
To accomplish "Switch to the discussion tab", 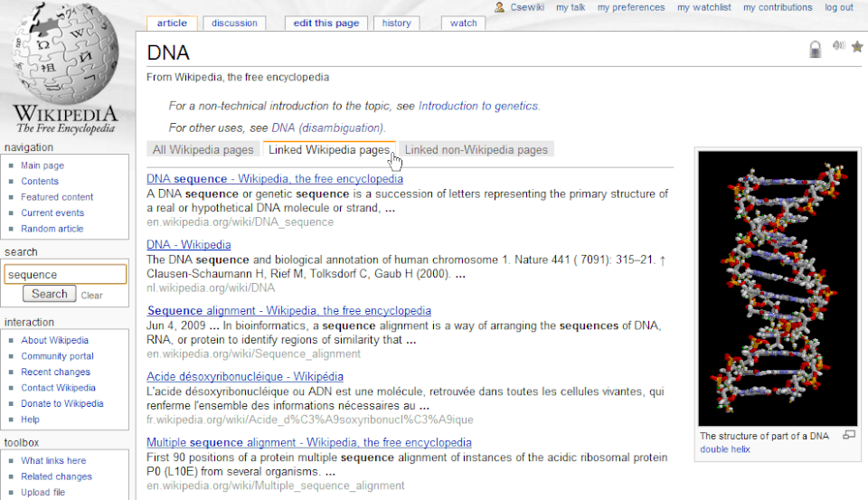I will point(234,24).
